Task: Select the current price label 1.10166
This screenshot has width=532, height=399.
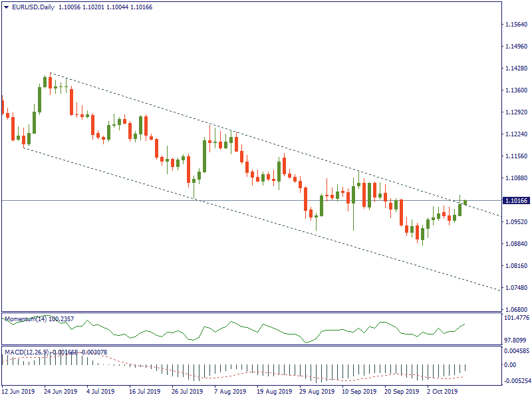Action: 516,200
